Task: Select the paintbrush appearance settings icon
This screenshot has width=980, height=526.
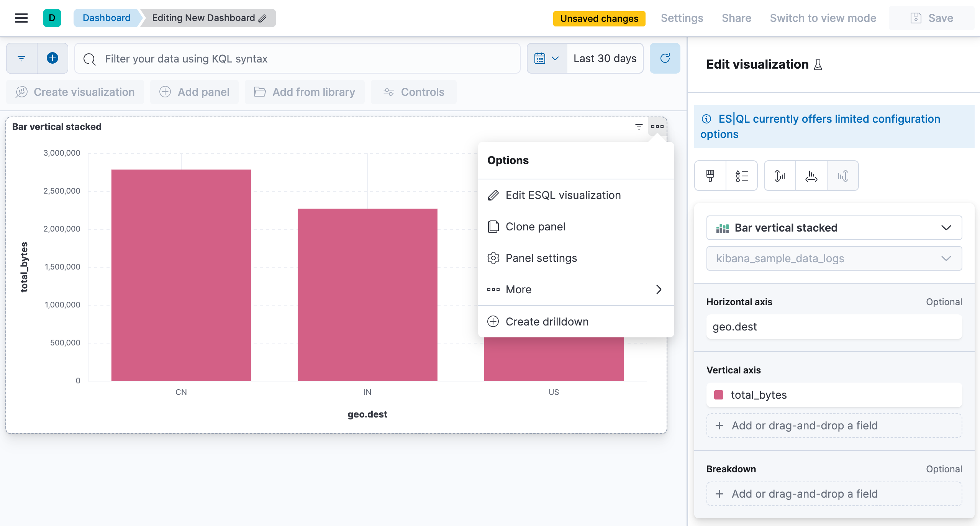Action: point(710,176)
